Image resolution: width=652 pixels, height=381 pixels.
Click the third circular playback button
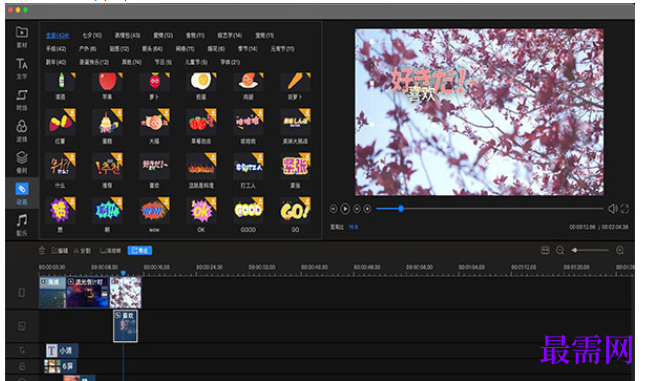point(357,209)
